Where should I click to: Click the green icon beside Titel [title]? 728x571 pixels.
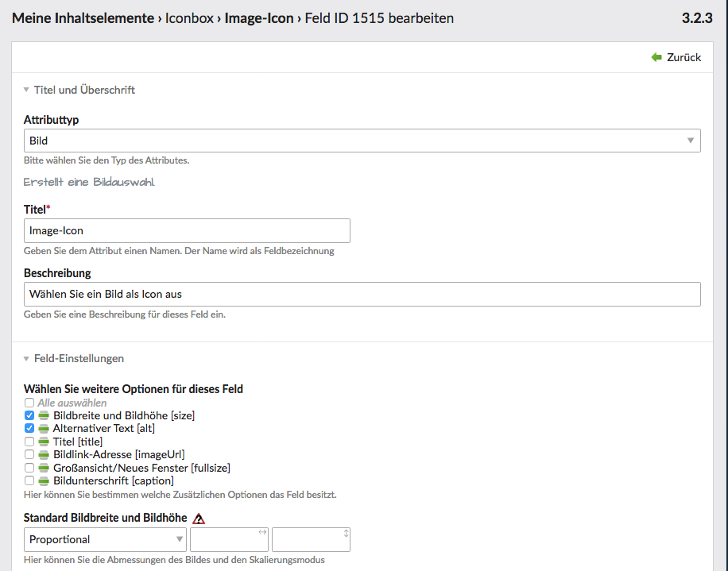44,442
